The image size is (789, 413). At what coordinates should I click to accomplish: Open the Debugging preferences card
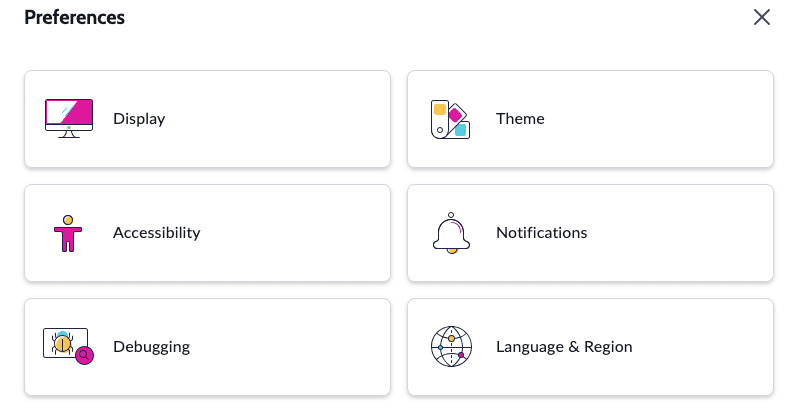point(207,347)
